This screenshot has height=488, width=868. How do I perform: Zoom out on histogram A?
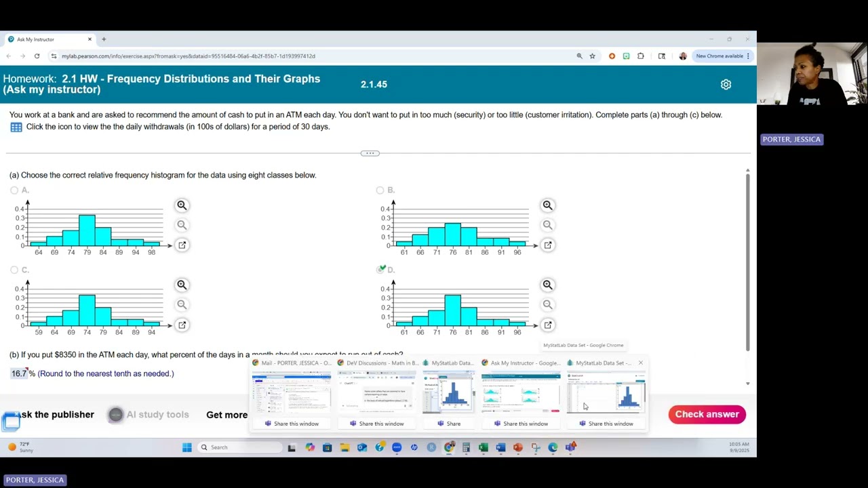[182, 225]
